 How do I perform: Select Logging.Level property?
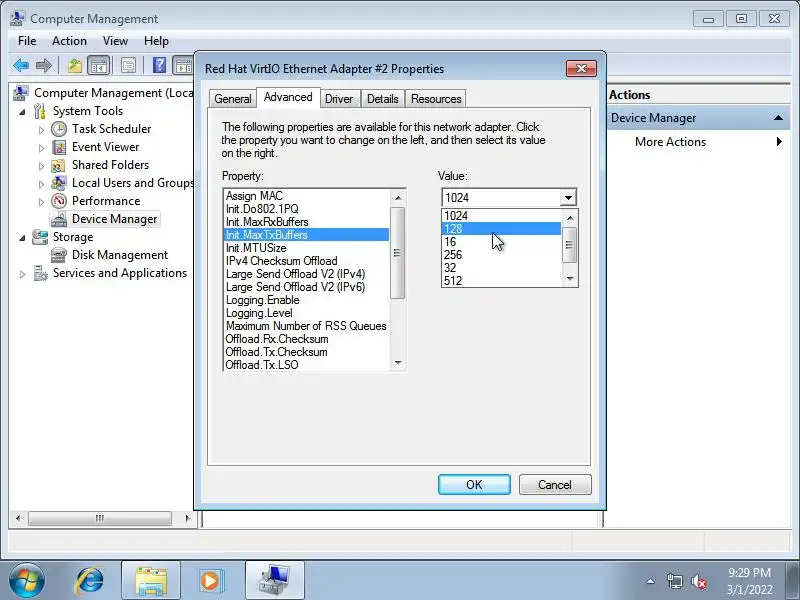[307, 313]
